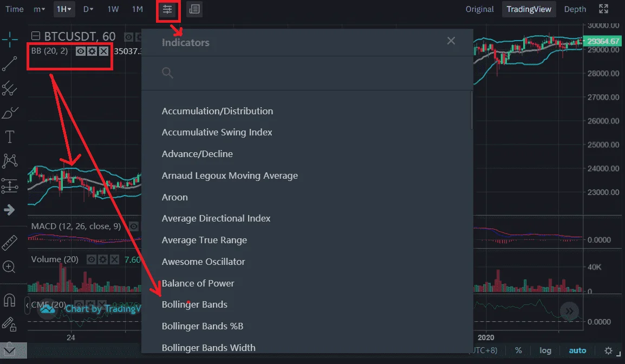The height and width of the screenshot is (364, 625).
Task: Toggle Volume (20) indicator visibility
Action: (92, 259)
